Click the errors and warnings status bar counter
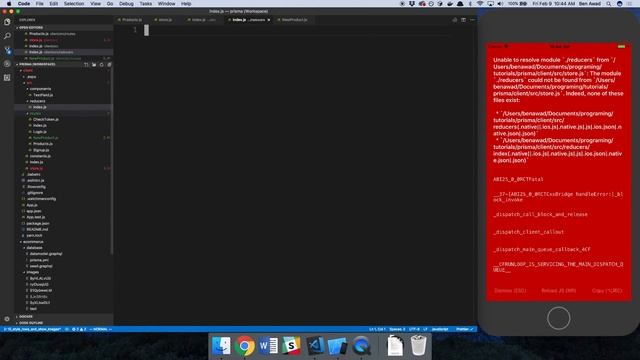Viewport: 640px width, 360px height. coord(79,329)
